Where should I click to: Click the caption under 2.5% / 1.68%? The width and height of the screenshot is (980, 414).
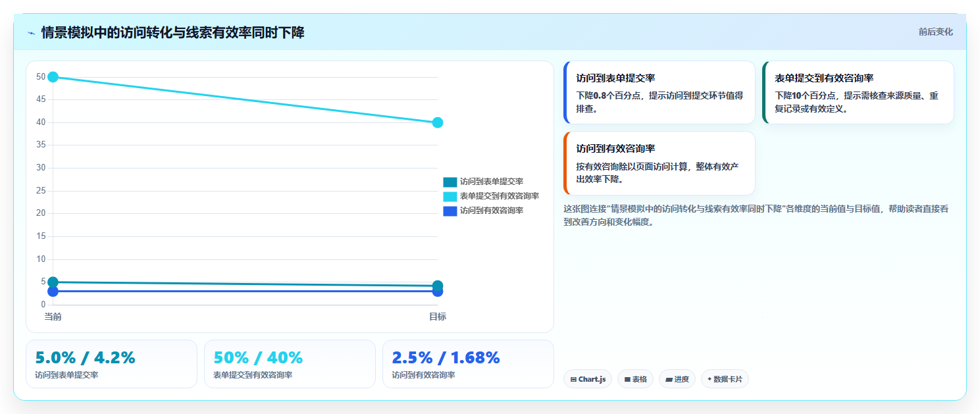pos(423,375)
